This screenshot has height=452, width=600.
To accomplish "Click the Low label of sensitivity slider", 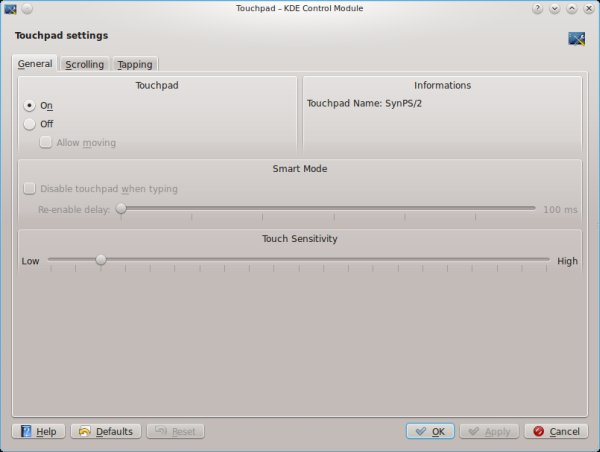I will [30, 261].
